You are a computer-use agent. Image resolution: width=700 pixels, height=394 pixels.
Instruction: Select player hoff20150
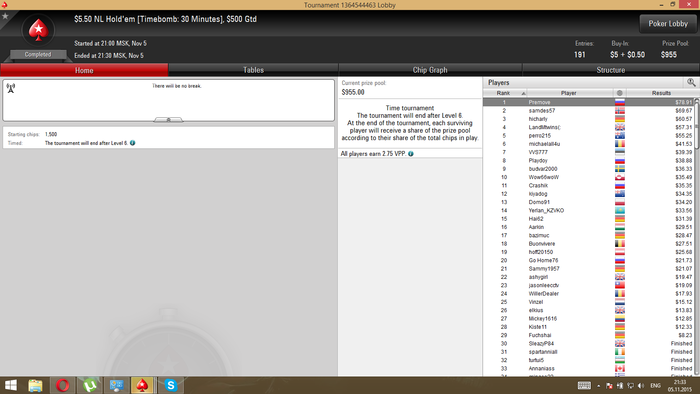pyautogui.click(x=588, y=252)
